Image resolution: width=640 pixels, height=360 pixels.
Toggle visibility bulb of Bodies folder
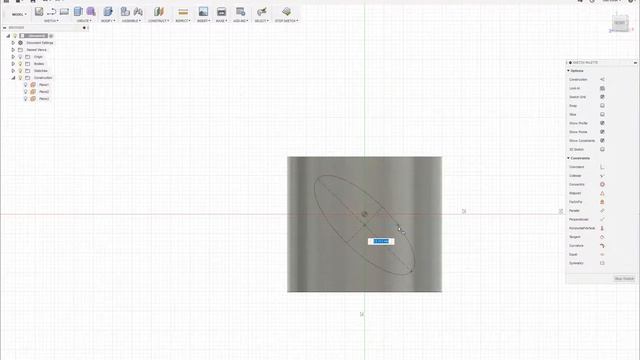20,64
